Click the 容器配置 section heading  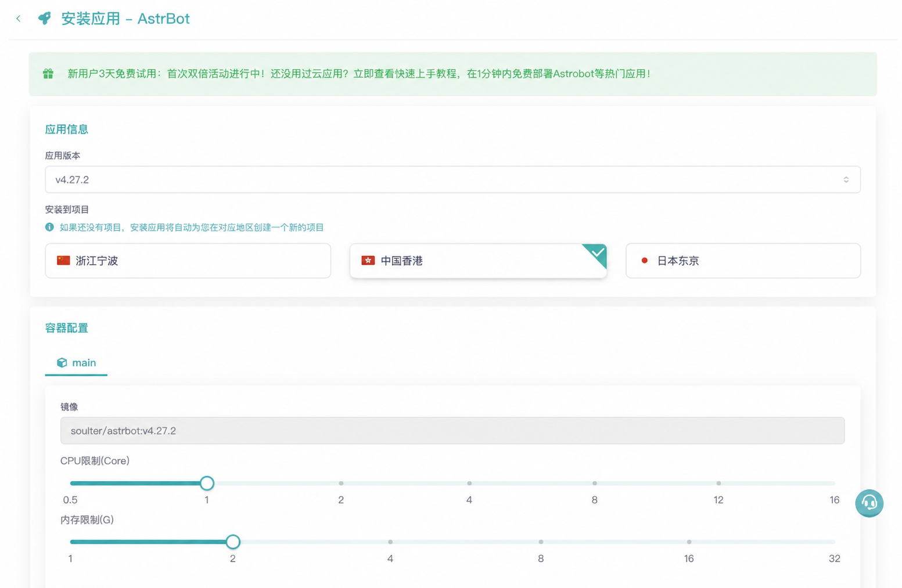pos(67,328)
